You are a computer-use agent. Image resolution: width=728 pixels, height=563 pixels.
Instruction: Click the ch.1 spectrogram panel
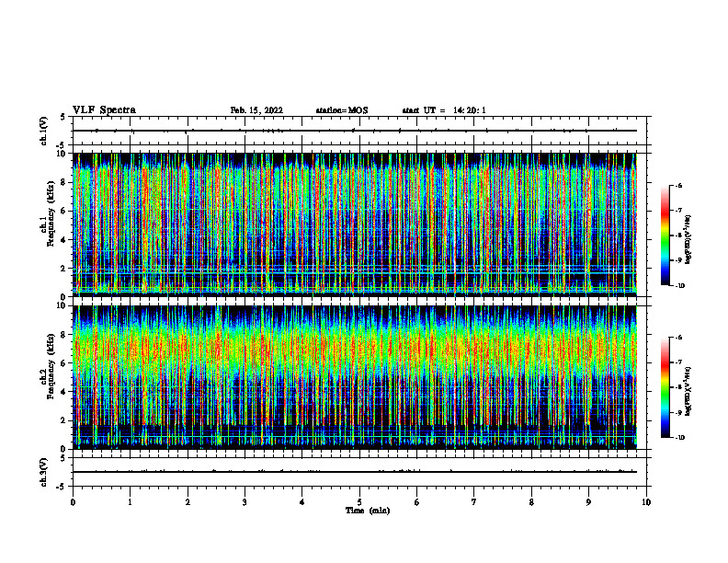361,224
